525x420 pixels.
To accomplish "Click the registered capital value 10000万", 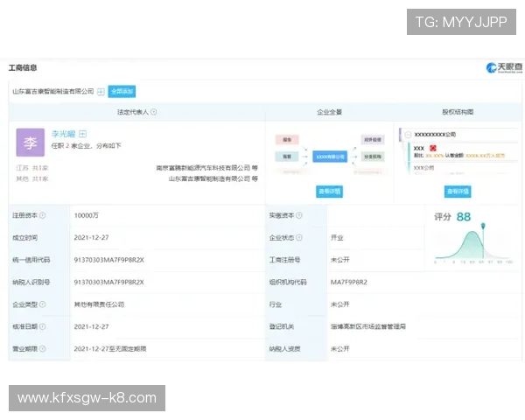I will (86, 215).
